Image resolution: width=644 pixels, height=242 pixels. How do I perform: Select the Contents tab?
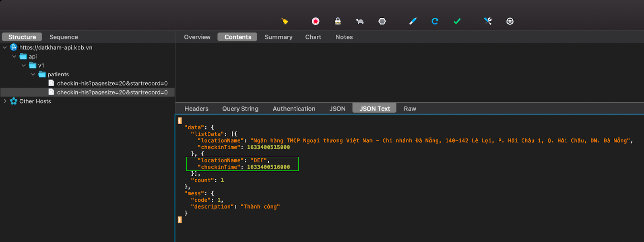[238, 37]
